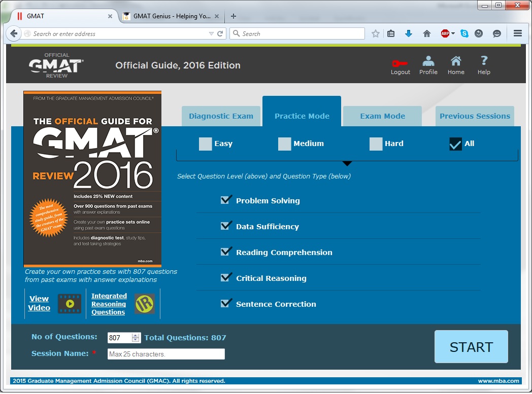532x394 pixels.
Task: Click the Previous Sessions tab
Action: tap(474, 116)
